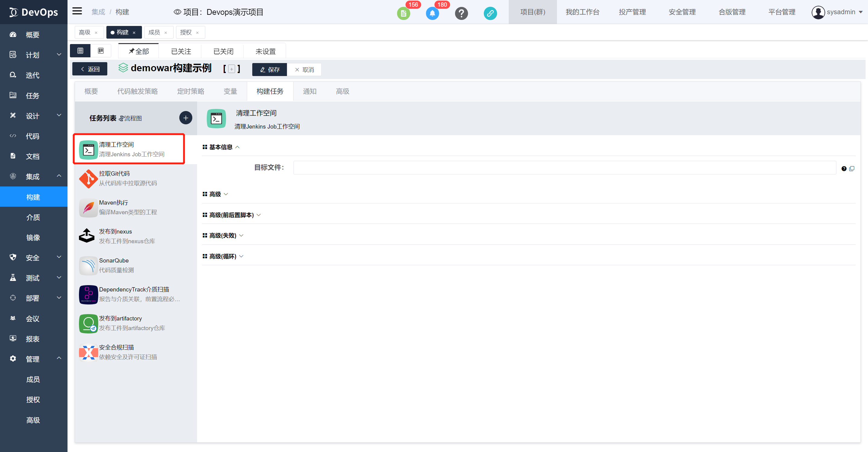This screenshot has height=452, width=868.
Task: Click the 保存 button
Action: [x=269, y=69]
